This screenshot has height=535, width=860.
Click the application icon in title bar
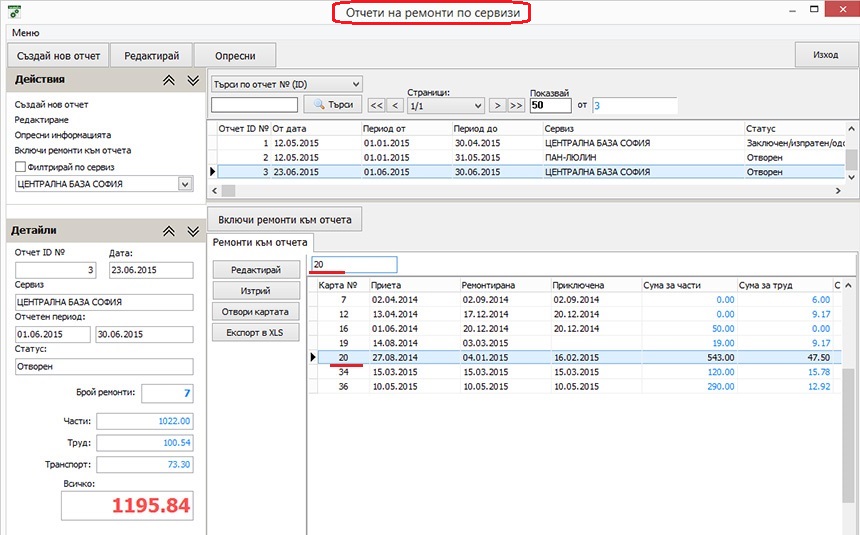[x=14, y=12]
